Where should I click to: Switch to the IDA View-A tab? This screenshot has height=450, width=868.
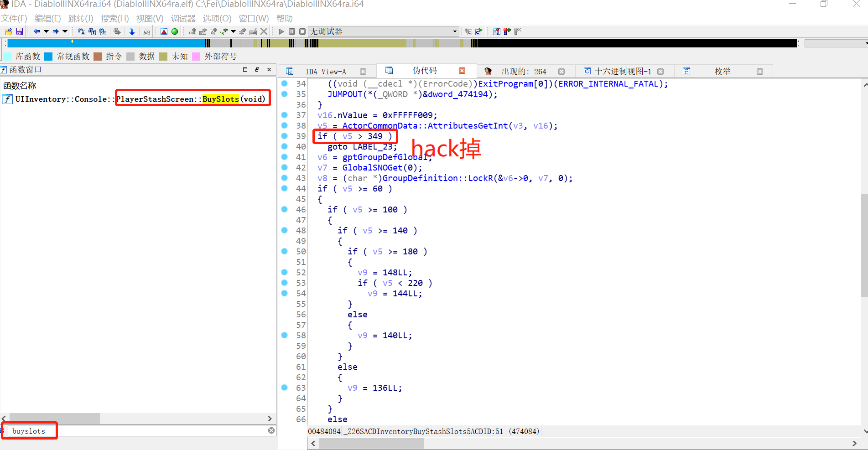click(326, 72)
